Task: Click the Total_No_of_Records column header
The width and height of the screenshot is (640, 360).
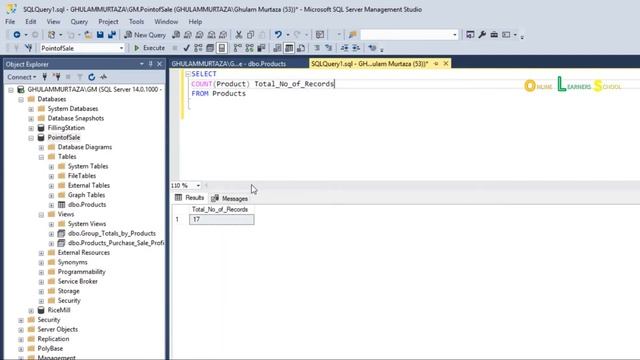Action: click(x=220, y=209)
